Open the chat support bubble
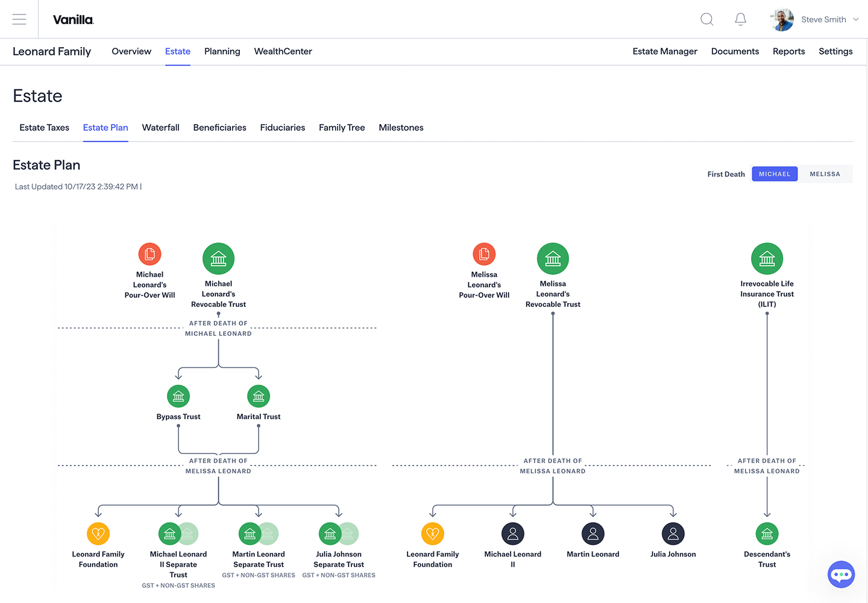This screenshot has height=603, width=868. [x=841, y=575]
